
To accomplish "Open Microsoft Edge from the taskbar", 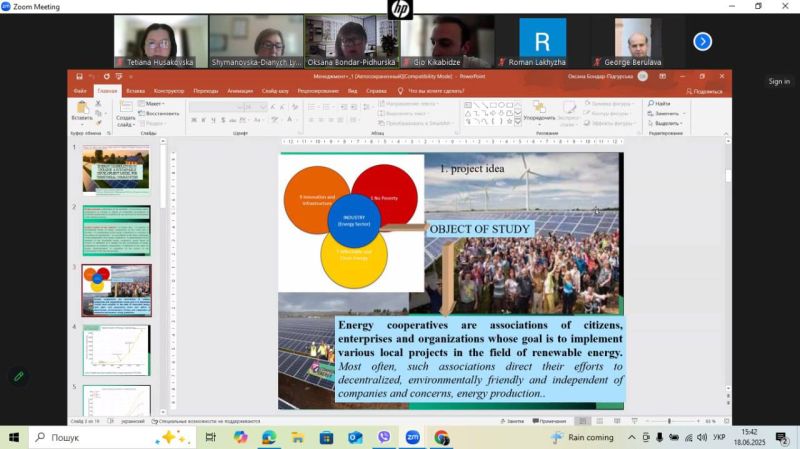I will pos(269,437).
